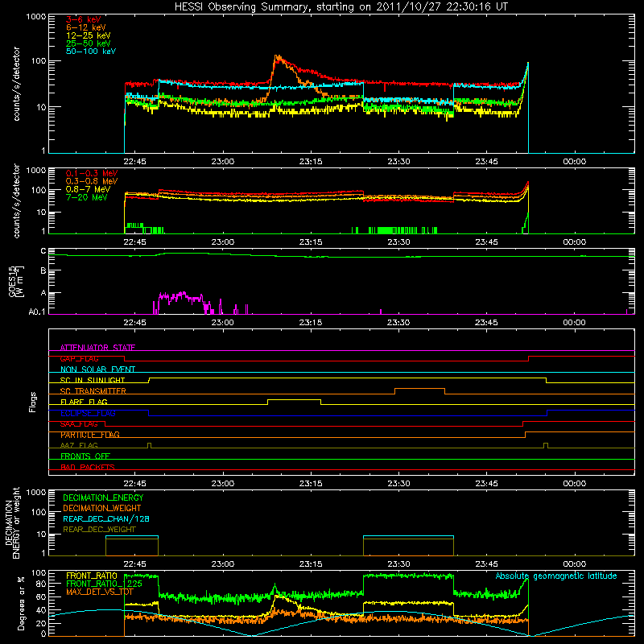Click the Degrees or % axis label
Screen dimensions: 644x644
click(x=21, y=604)
